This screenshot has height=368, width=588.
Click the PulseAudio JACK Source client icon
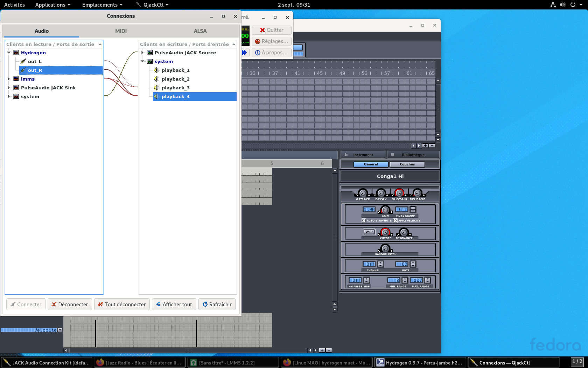tap(150, 53)
